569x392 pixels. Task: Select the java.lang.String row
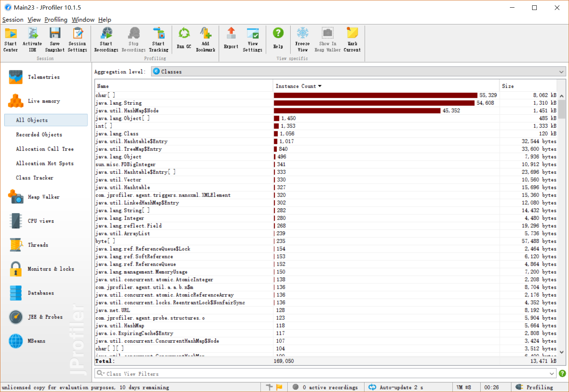pos(326,103)
